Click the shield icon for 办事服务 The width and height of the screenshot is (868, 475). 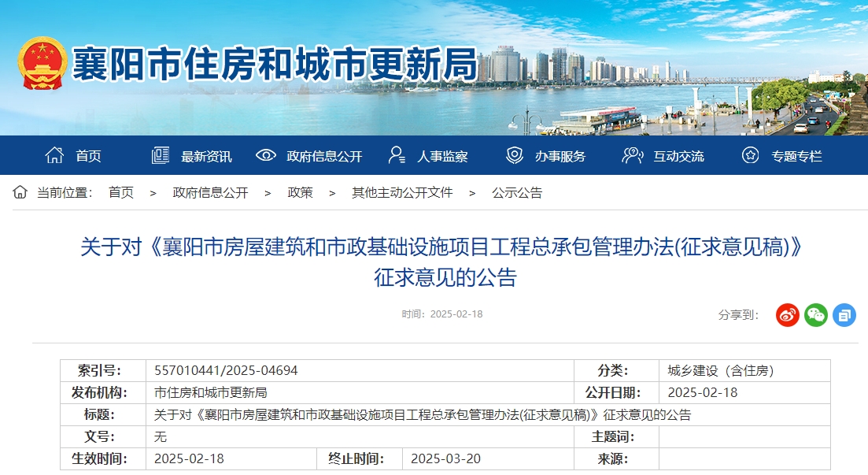click(515, 155)
